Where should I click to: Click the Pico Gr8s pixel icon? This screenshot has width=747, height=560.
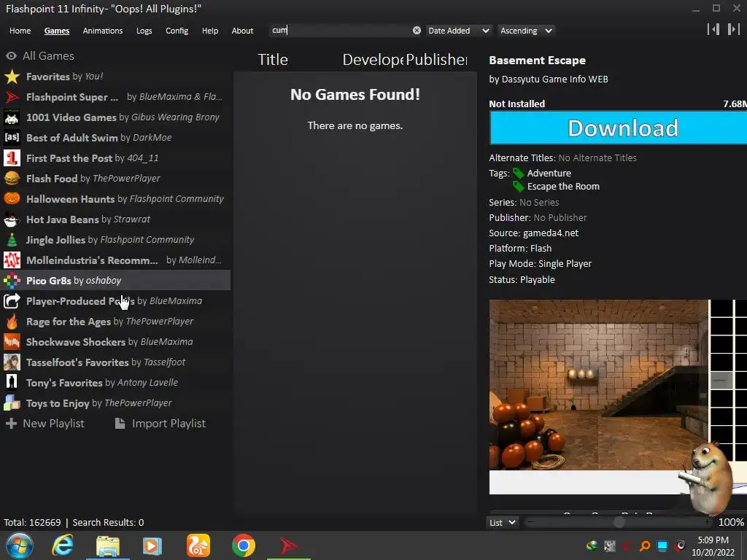coord(12,281)
